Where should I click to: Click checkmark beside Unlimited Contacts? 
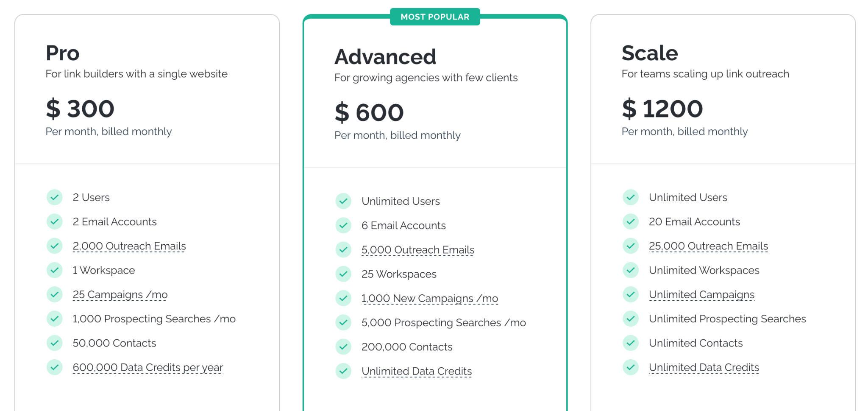631,343
